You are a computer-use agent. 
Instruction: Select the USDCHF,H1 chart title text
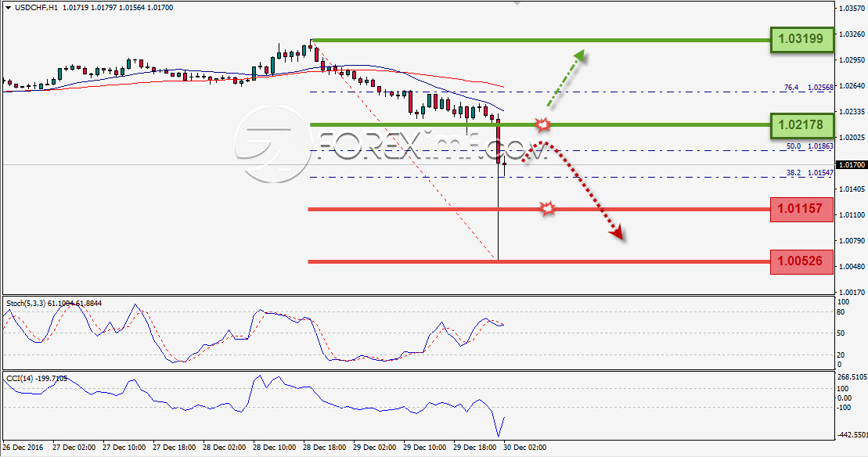pos(35,8)
